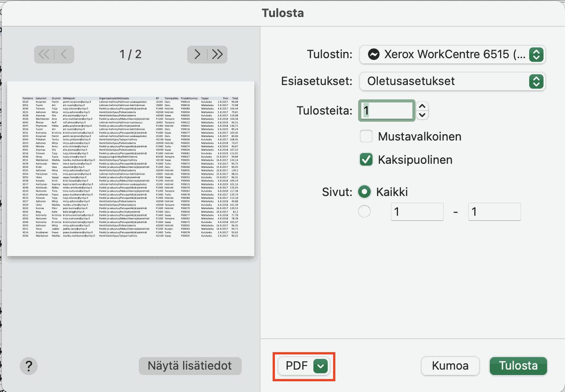565x392 pixels.
Task: Open help with the question mark icon
Action: 29,366
